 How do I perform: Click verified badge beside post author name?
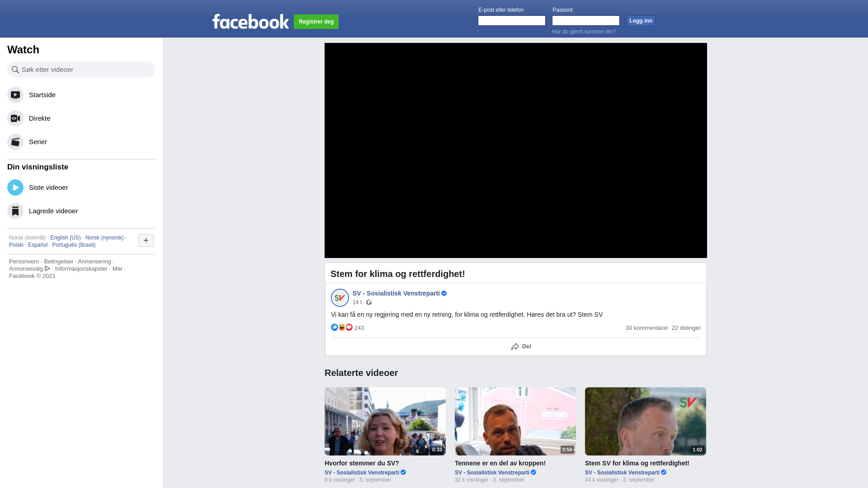click(x=444, y=293)
